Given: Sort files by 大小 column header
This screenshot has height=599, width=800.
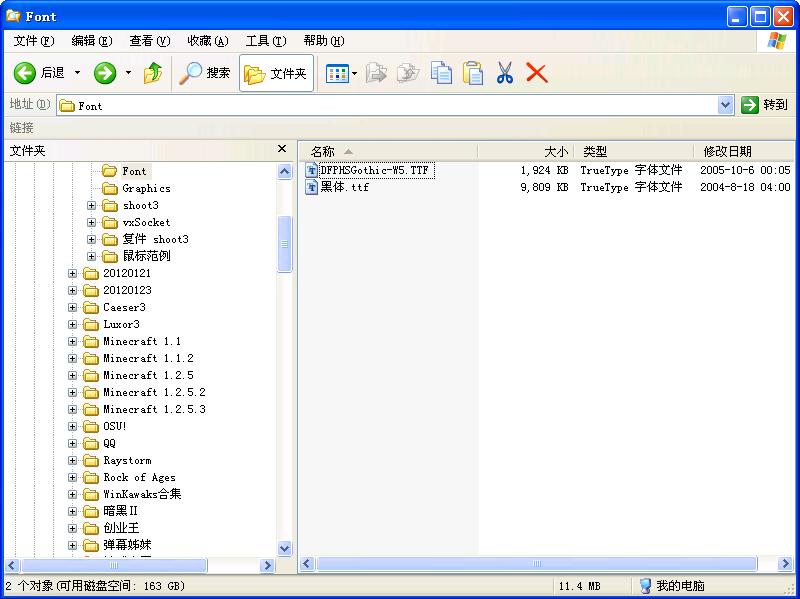Looking at the screenshot, I should (526, 152).
